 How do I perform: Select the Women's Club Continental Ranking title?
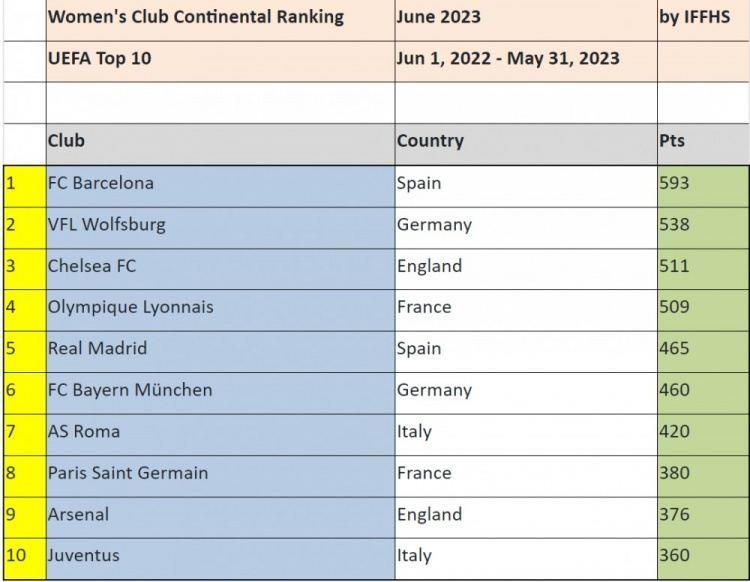196,17
